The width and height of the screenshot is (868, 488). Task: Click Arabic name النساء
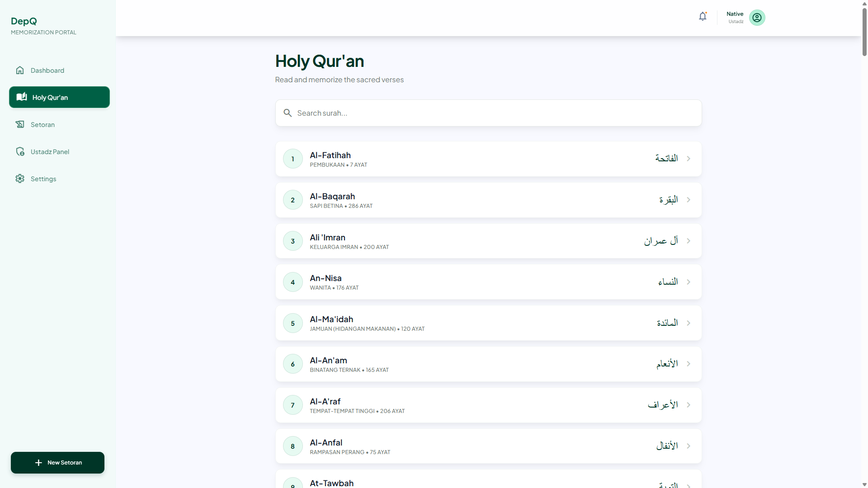click(668, 282)
